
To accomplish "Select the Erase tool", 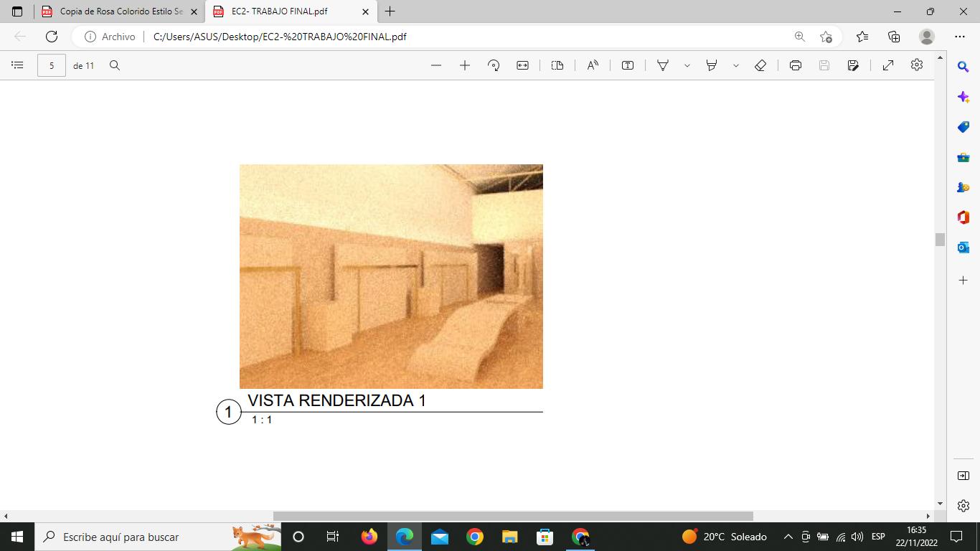I will pos(760,65).
